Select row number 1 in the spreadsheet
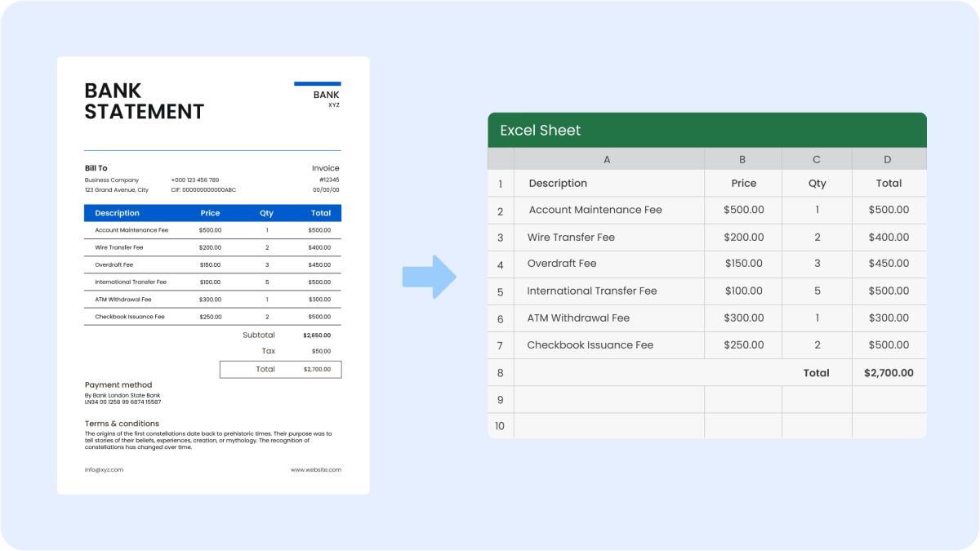Viewport: 980px width, 551px height. (501, 183)
